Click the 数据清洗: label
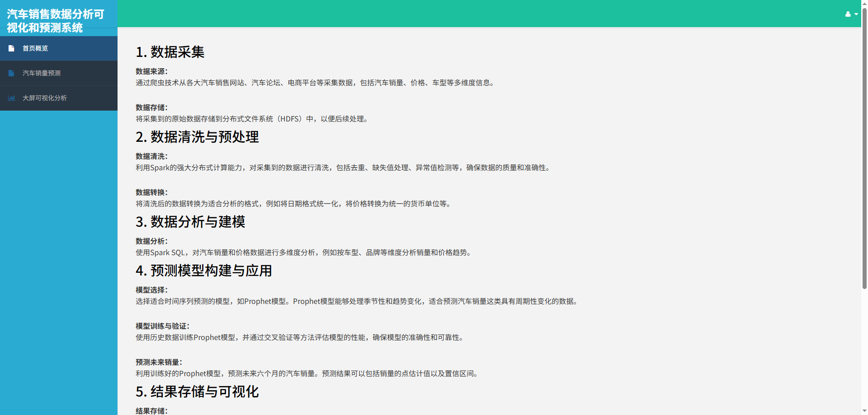868x415 pixels. 151,156
